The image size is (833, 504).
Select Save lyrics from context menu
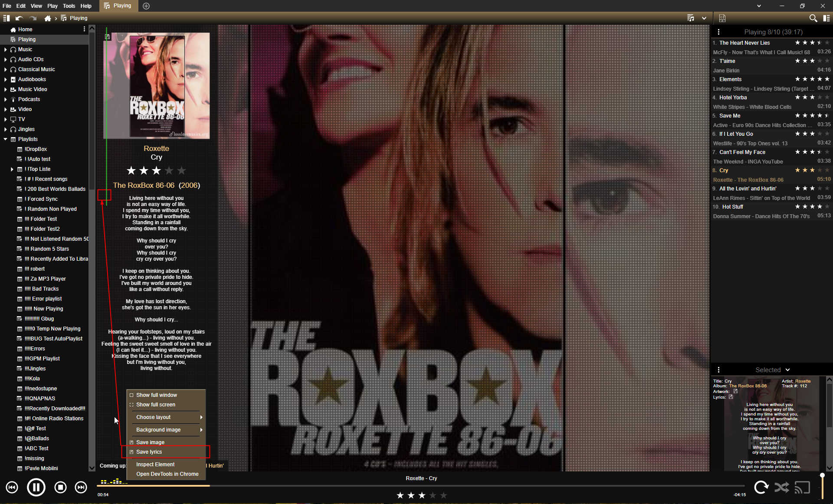tap(149, 452)
